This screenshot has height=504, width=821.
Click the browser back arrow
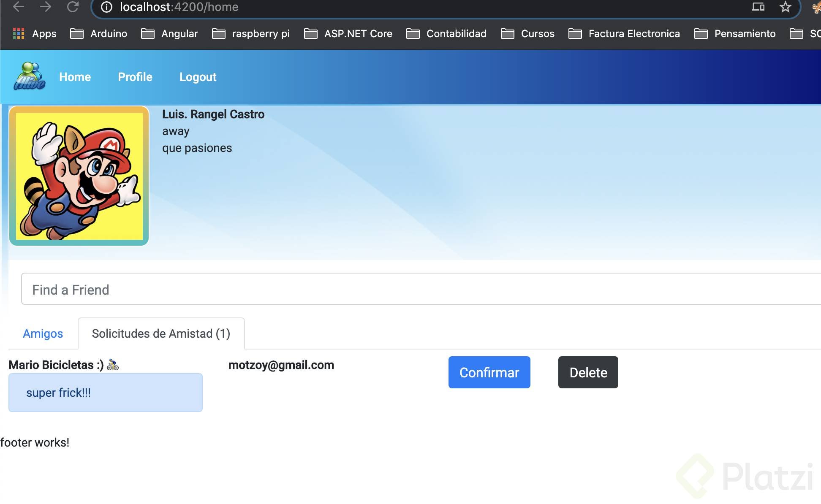(19, 7)
